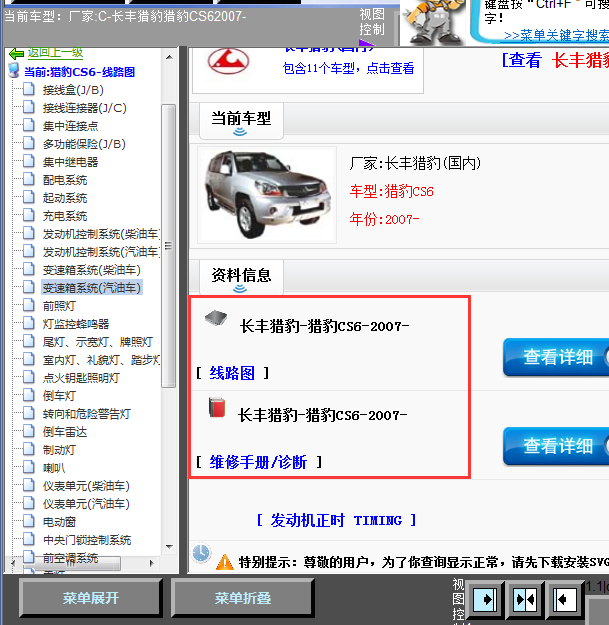Open 菜单关键字搜索 link
Image resolution: width=609 pixels, height=625 pixels.
tap(556, 35)
